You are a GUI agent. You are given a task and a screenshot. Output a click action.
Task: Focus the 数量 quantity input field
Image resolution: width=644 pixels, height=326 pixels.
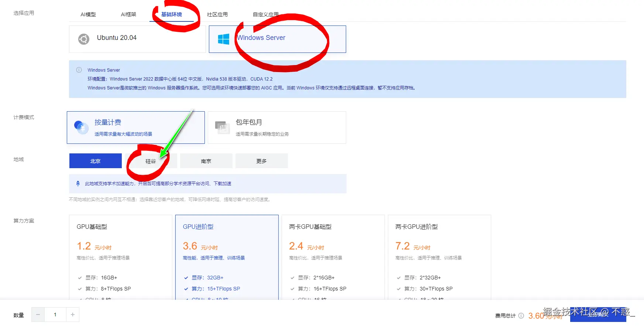coord(55,315)
